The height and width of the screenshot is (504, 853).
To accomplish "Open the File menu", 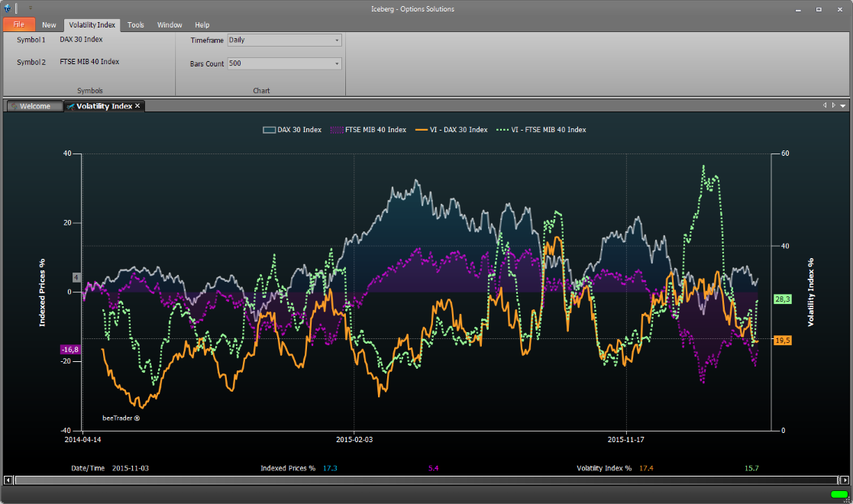I will 18,24.
